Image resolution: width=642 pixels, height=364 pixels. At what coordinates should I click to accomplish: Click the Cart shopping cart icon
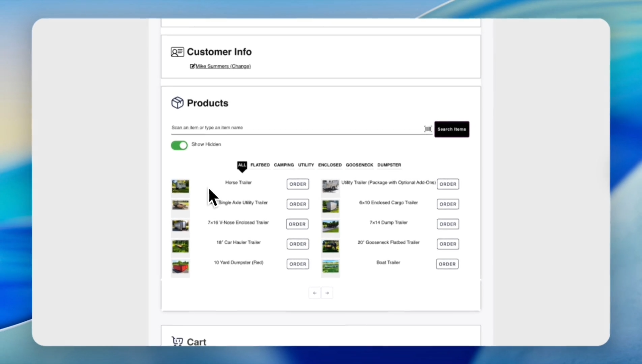point(177,341)
